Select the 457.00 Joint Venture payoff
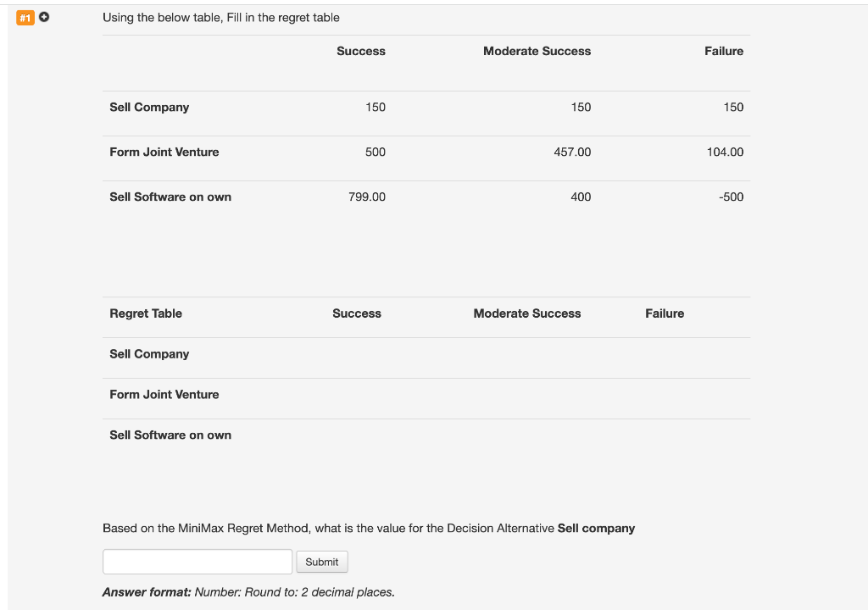Screen dimensions: 868x610 click(572, 152)
